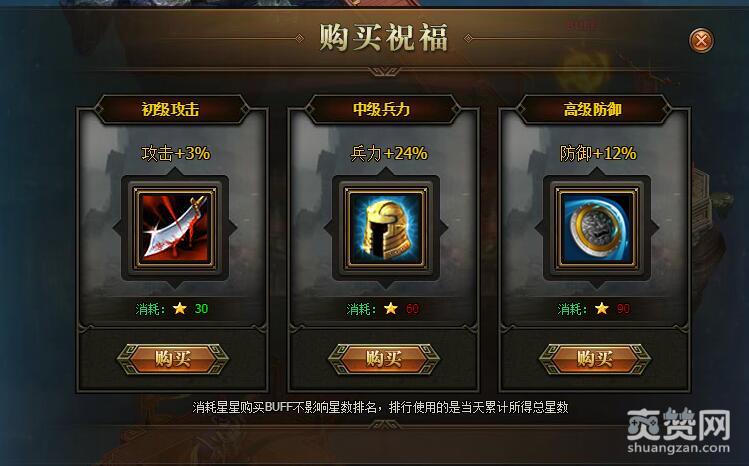Click the BUFF star ranking notice text

coord(380,407)
